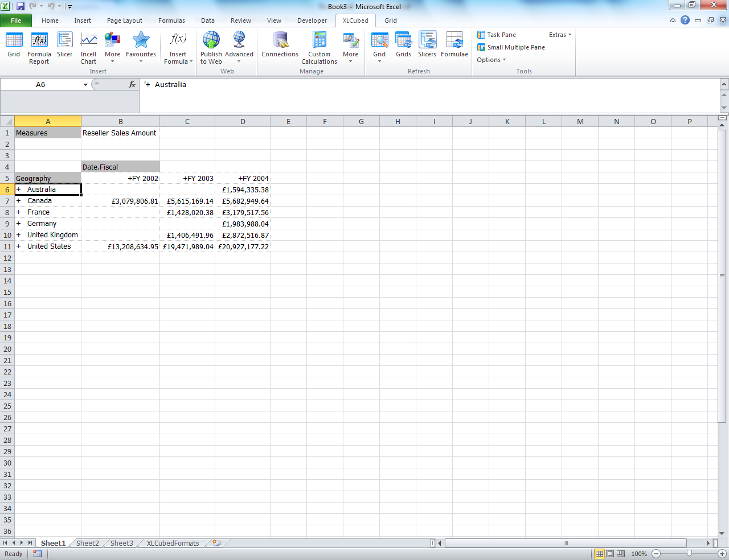Click the Name Box showing A6
Image resolution: width=729 pixels, height=560 pixels.
coord(41,84)
